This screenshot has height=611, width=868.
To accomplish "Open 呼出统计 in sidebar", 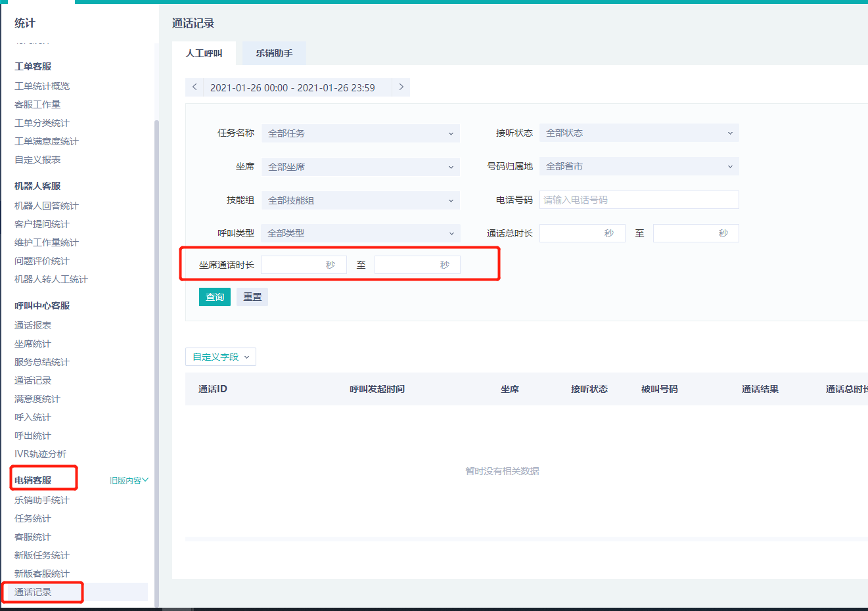I will pos(33,436).
